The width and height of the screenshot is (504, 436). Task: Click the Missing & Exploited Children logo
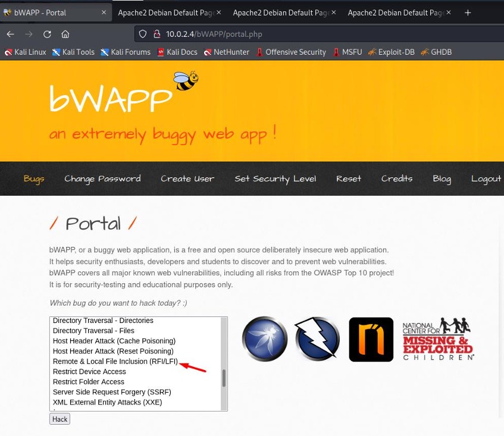point(439,339)
